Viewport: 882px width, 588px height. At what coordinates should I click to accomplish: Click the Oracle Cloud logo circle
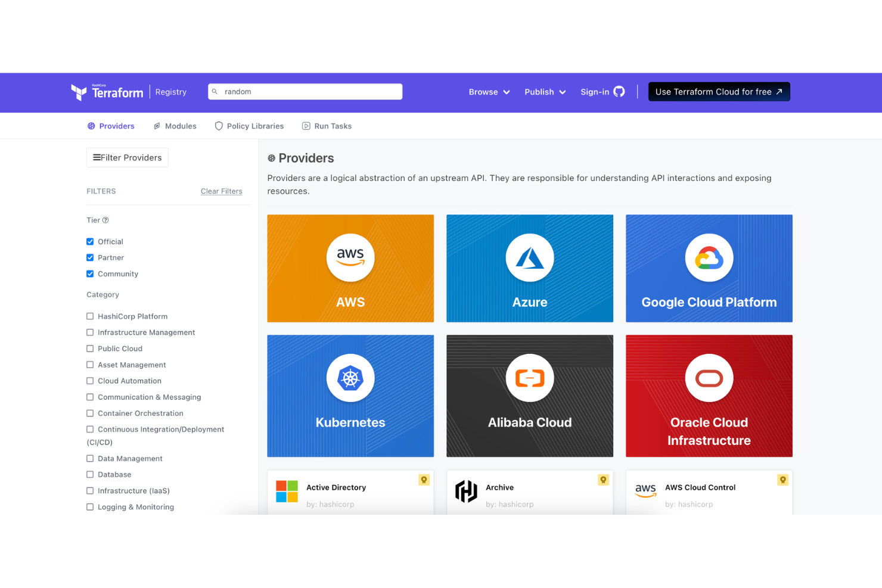(x=709, y=378)
